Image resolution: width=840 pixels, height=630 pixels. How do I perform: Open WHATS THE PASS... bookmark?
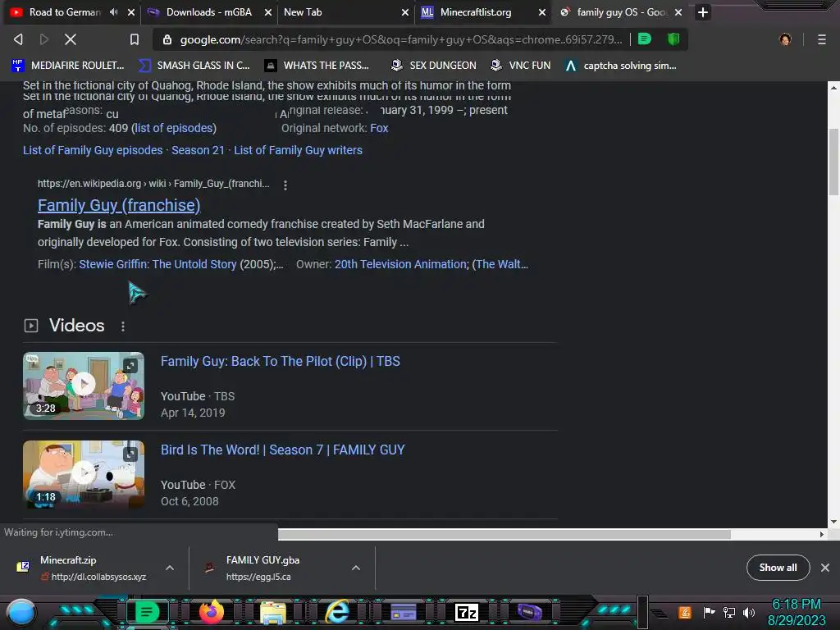[317, 66]
